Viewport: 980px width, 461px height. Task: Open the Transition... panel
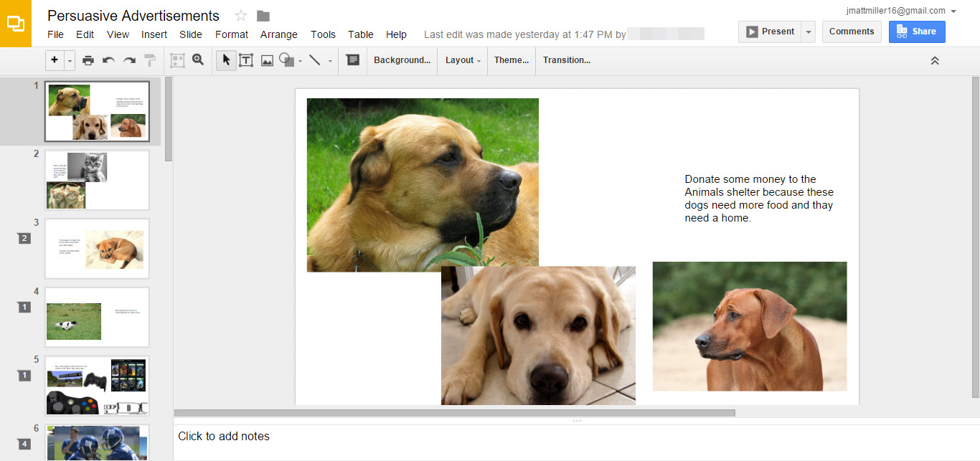(x=567, y=60)
